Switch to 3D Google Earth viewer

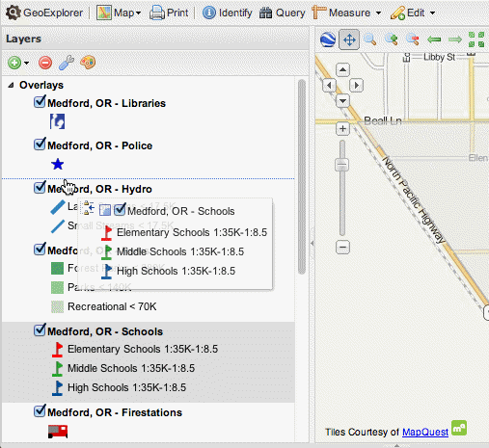tap(328, 40)
